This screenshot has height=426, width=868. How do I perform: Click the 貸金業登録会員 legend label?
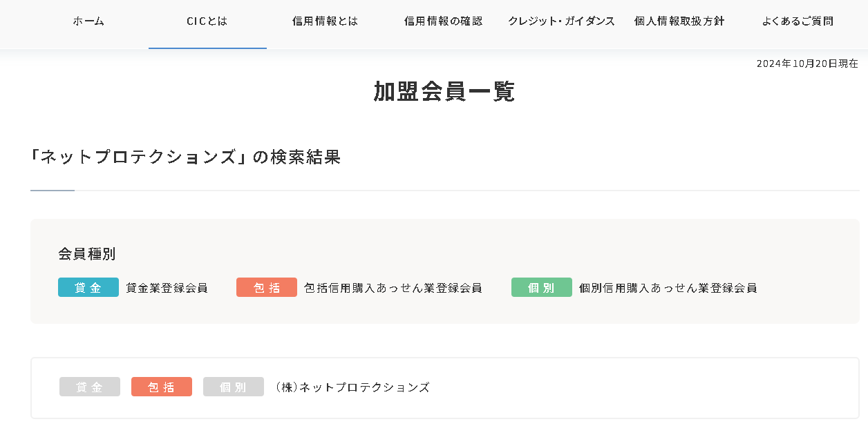click(x=167, y=288)
